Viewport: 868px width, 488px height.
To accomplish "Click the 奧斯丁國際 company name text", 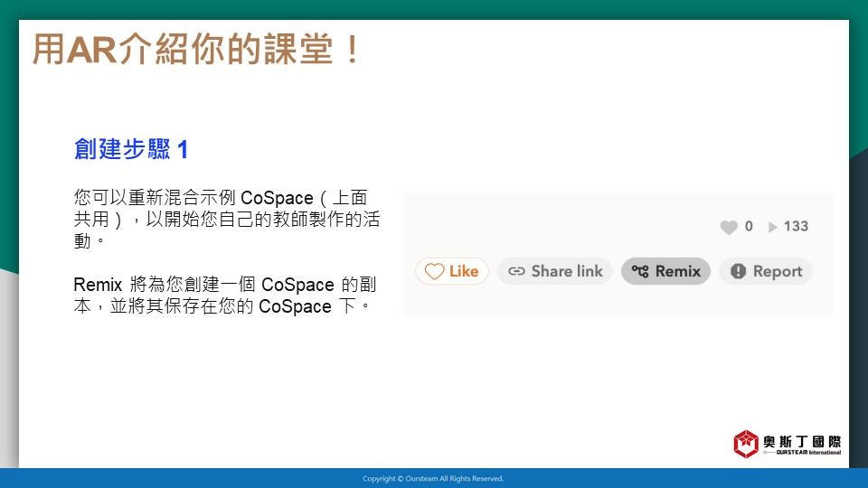I will (802, 441).
